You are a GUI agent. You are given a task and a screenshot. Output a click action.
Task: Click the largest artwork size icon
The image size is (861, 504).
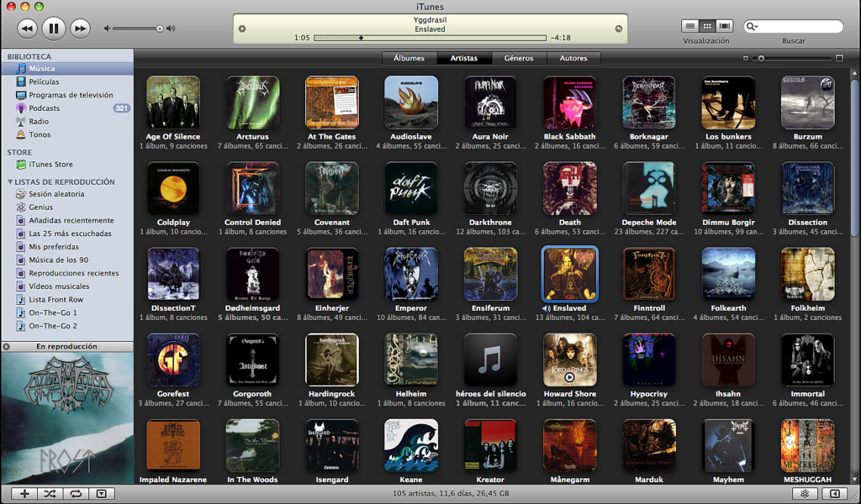pyautogui.click(x=839, y=58)
